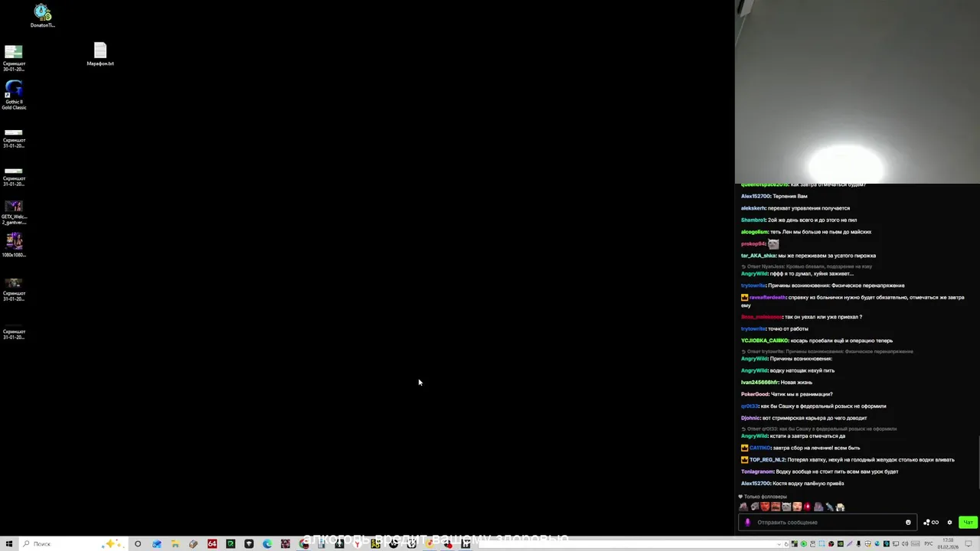The height and width of the screenshot is (551, 980).
Task: Open prokop94 username in chat
Action: click(x=753, y=244)
